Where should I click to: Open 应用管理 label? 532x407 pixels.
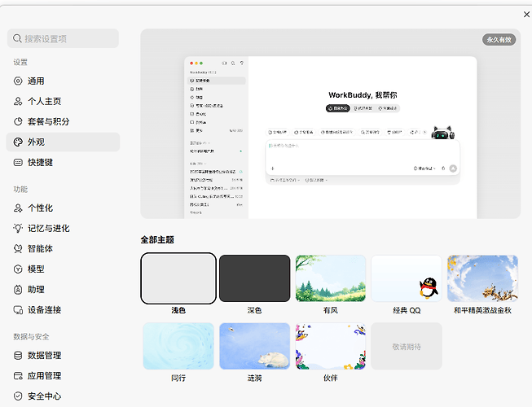pyautogui.click(x=45, y=376)
